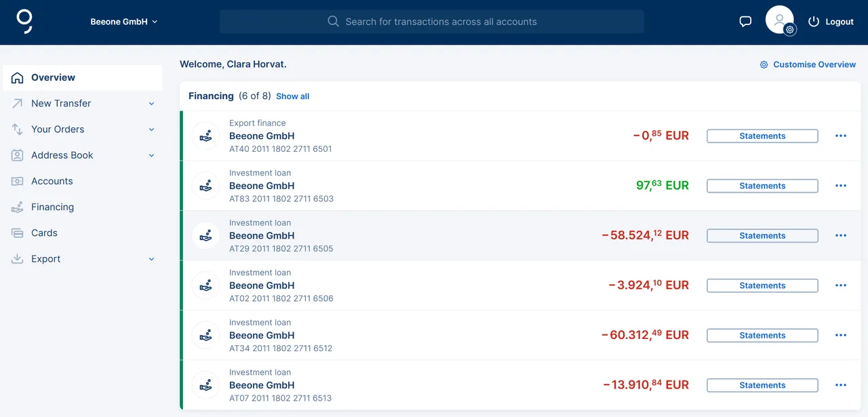Screen dimensions: 868x417
Task: Open more options for AT29 account
Action: click(x=841, y=235)
